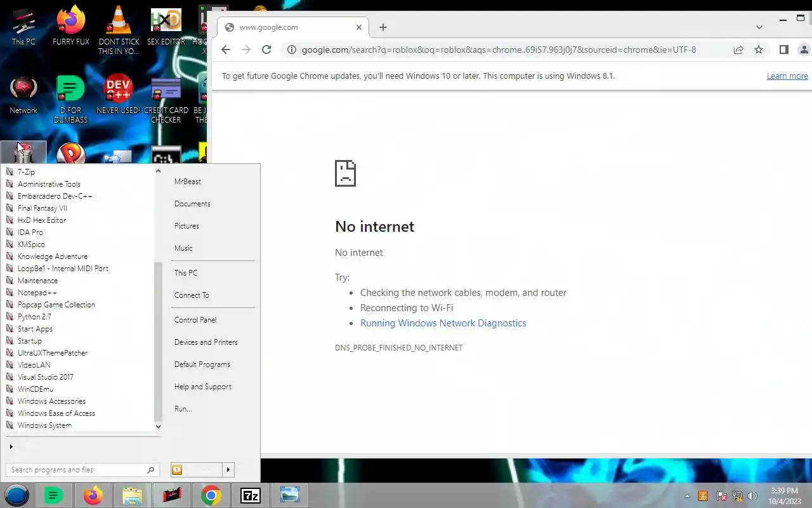Viewport: 812px width, 508px height.
Task: Open the Action Center flag tray icon
Action: pos(721,496)
